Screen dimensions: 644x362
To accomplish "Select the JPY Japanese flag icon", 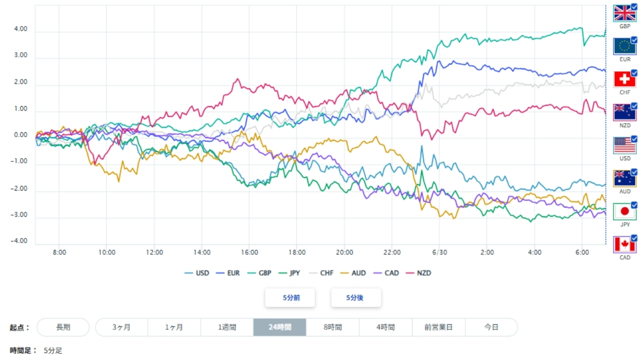I will [624, 212].
